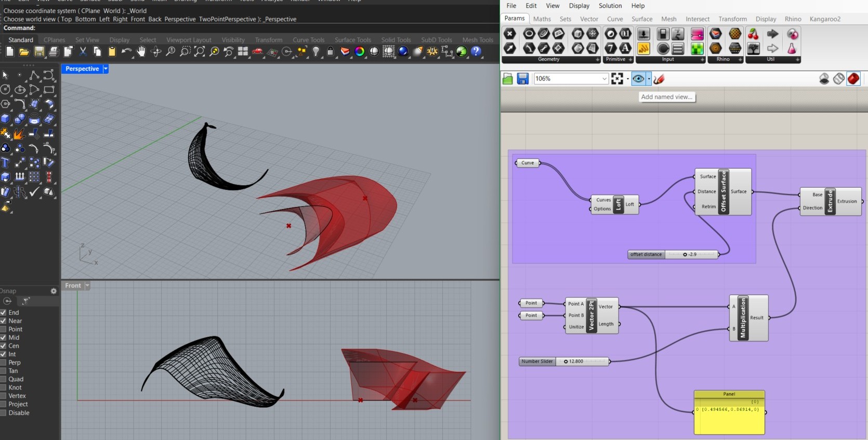Select the Pan hand tool
This screenshot has height=440, width=868.
pyautogui.click(x=141, y=51)
